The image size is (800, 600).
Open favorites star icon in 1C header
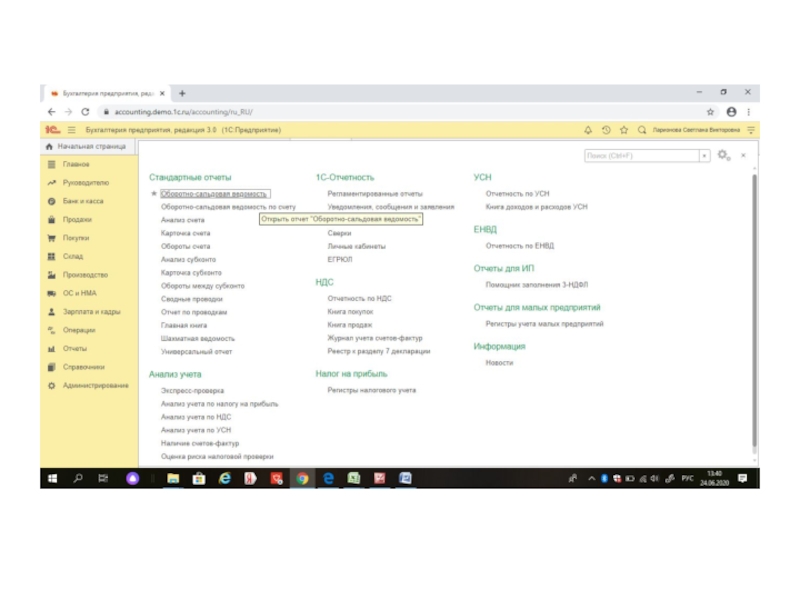624,130
